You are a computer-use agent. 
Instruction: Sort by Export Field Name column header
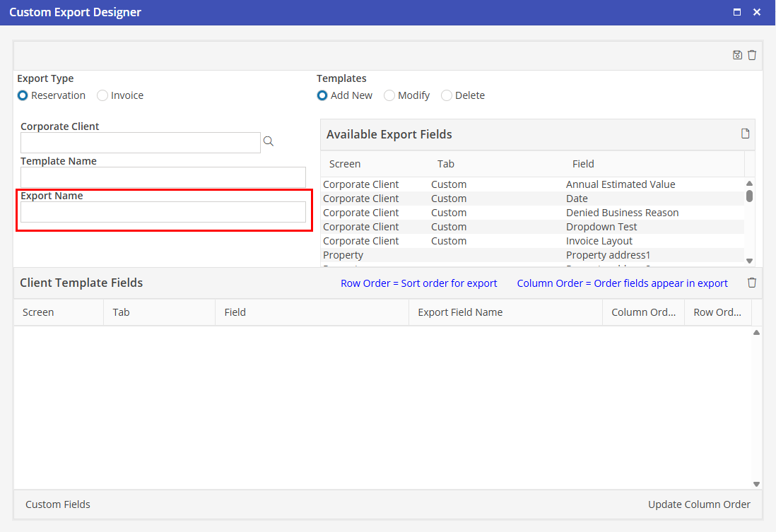460,312
